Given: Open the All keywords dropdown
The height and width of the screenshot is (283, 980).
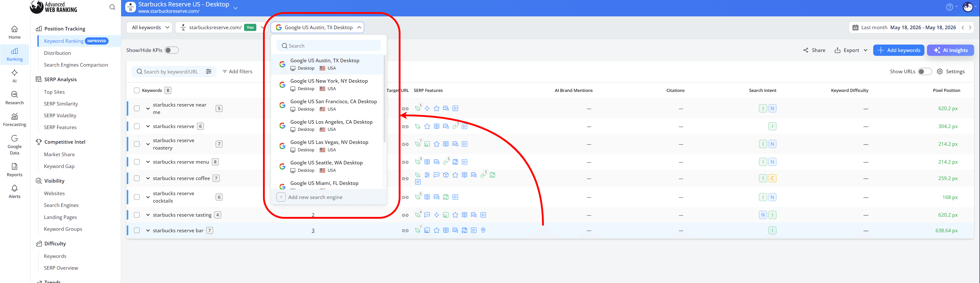Looking at the screenshot, I should 150,27.
